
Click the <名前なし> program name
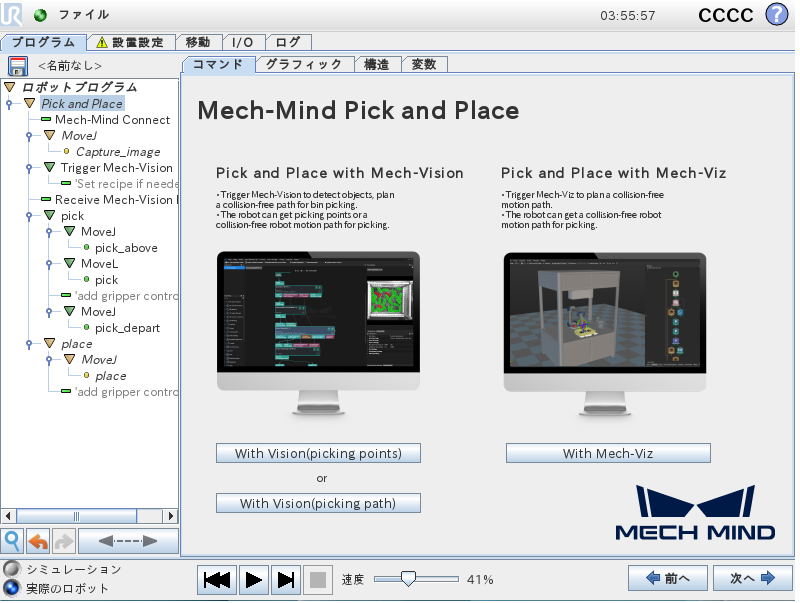tap(70, 66)
